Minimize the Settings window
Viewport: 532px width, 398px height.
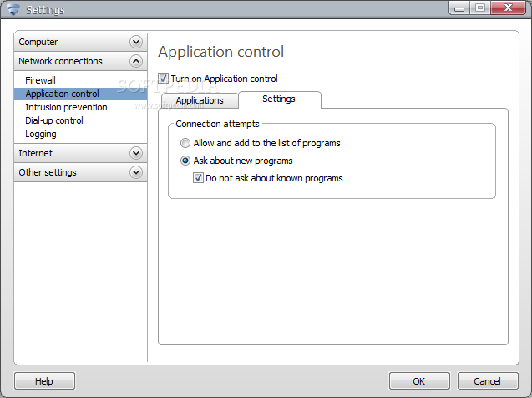pyautogui.click(x=459, y=8)
